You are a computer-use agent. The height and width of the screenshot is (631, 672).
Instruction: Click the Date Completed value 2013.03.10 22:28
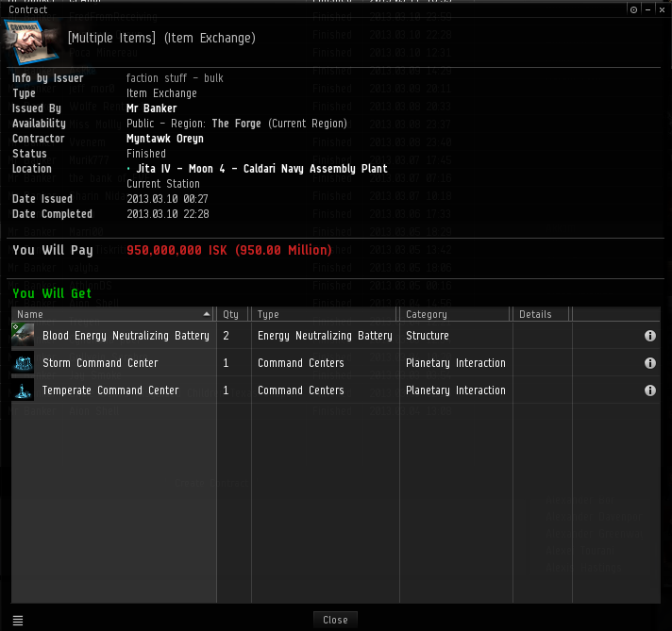(168, 214)
